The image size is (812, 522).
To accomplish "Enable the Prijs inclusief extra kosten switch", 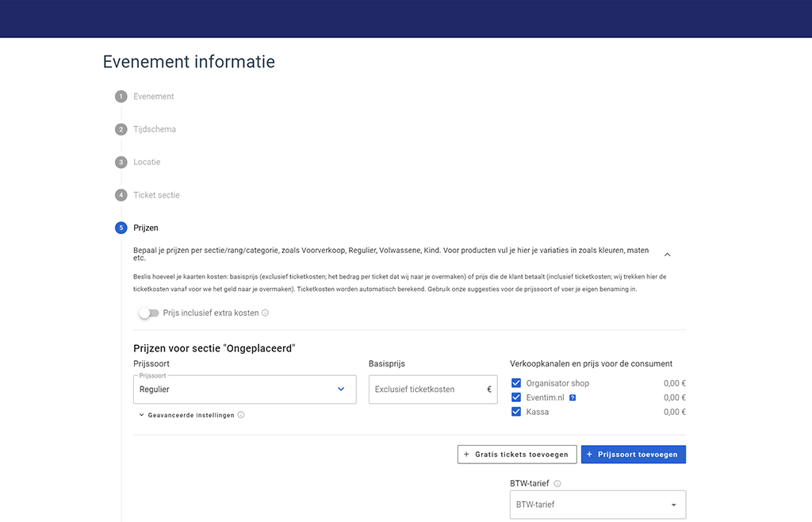I will (x=148, y=313).
